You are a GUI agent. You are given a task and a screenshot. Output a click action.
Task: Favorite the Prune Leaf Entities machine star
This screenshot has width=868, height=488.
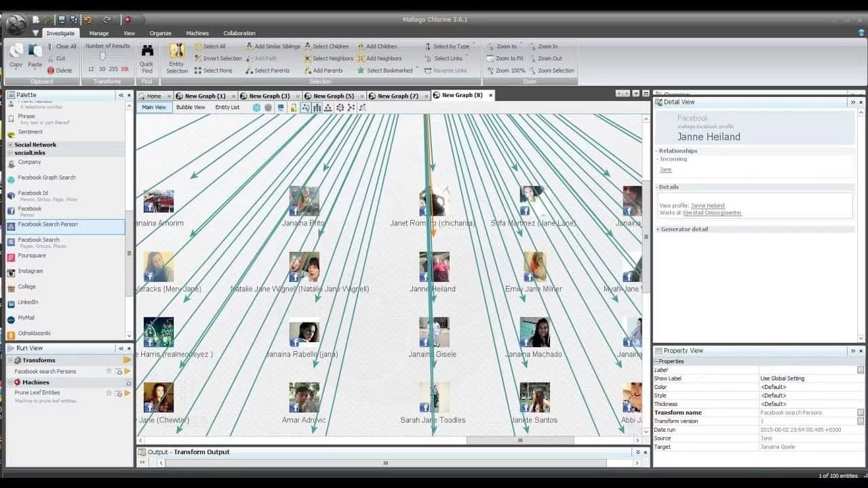(108, 393)
